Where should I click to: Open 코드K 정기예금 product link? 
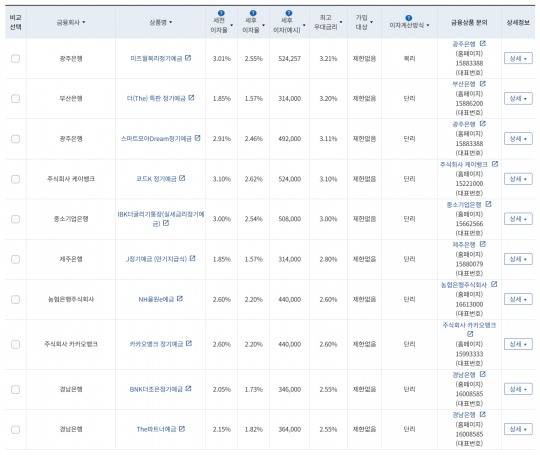pos(156,179)
